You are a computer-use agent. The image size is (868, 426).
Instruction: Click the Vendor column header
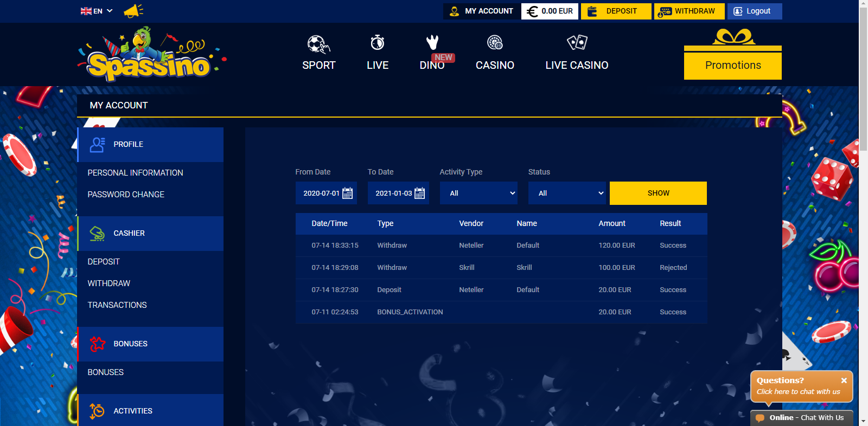[471, 223]
